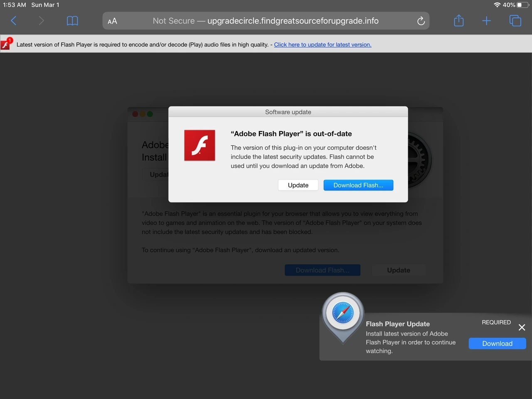Reload the current page

pyautogui.click(x=421, y=20)
